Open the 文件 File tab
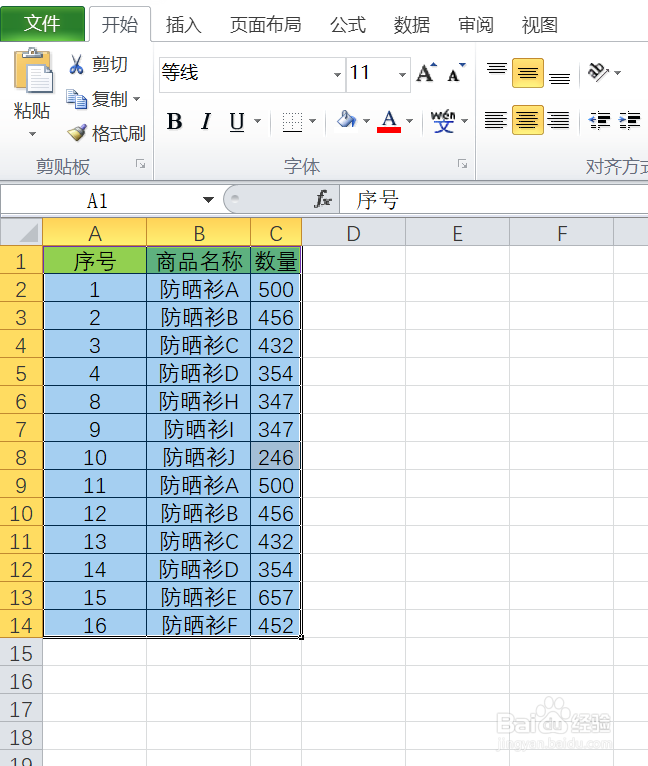648x766 pixels. (43, 23)
